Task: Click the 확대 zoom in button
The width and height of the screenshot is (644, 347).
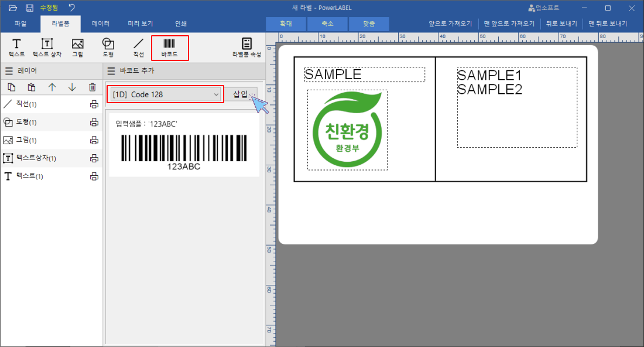Action: (x=286, y=24)
